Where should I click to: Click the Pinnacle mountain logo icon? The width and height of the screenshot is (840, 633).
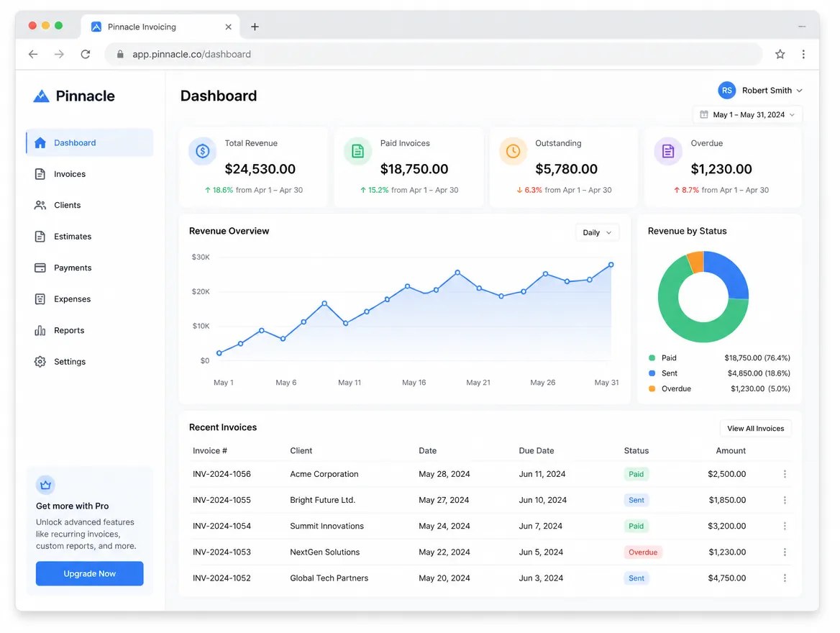41,96
